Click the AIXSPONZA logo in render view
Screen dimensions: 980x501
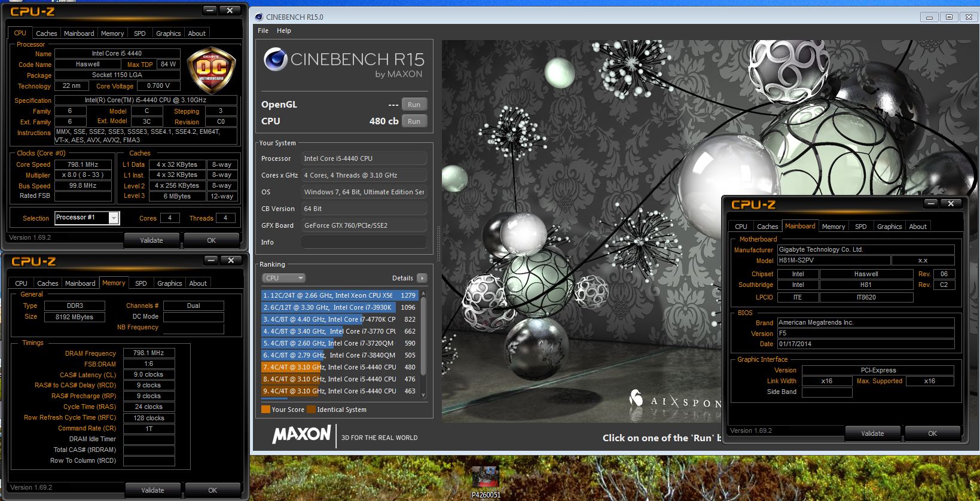pos(676,399)
